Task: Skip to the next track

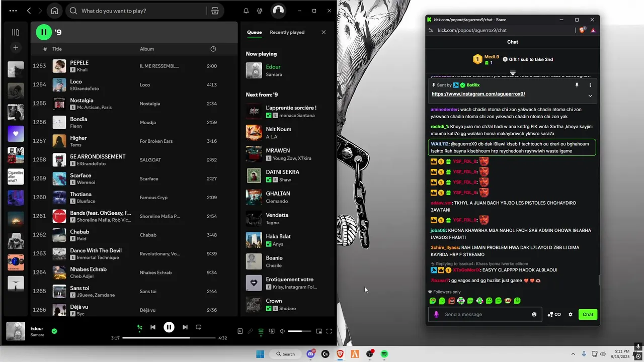Action: coord(185,327)
